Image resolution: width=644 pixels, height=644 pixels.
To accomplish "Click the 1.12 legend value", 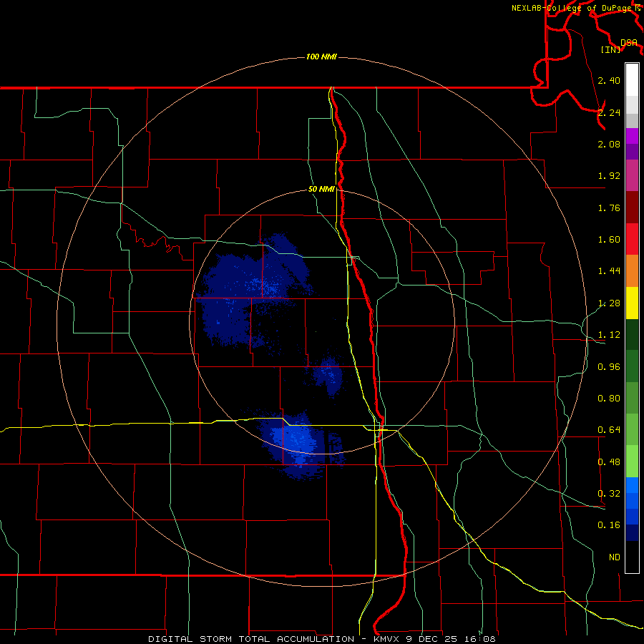I will point(609,335).
